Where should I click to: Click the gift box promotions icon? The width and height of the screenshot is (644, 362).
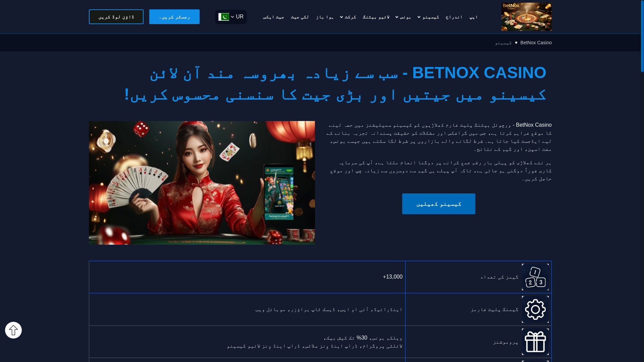pos(535,342)
